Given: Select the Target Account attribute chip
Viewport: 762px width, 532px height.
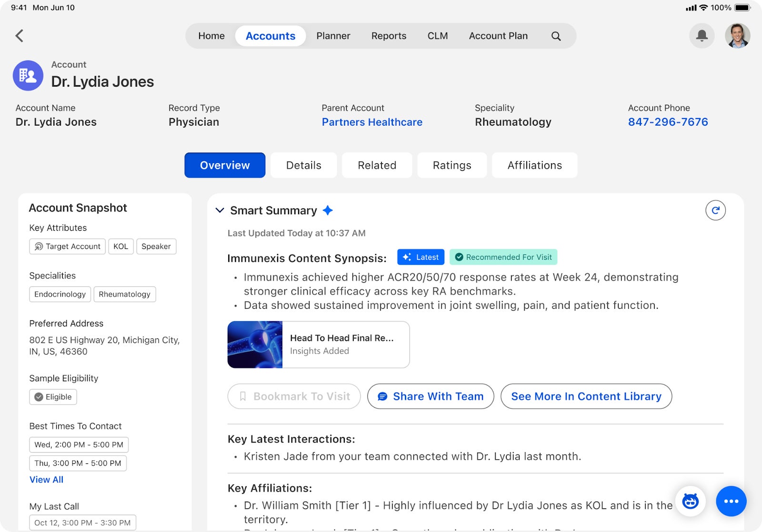Looking at the screenshot, I should 67,246.
